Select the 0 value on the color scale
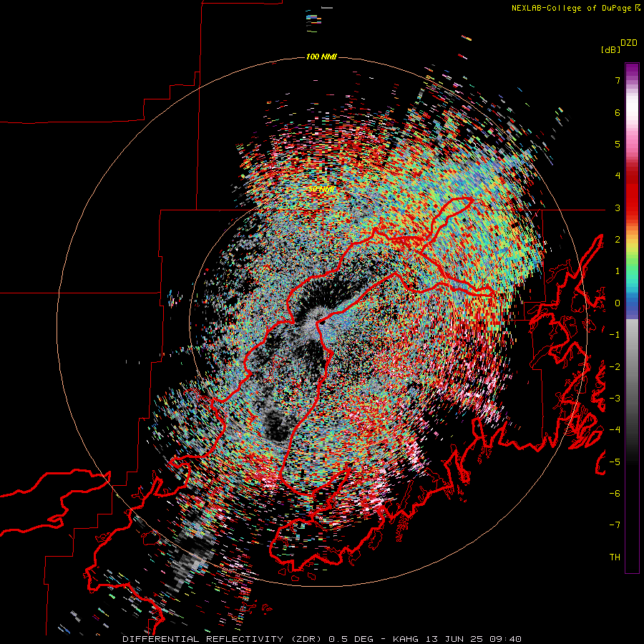Viewport: 644px width, 644px height. click(x=618, y=303)
